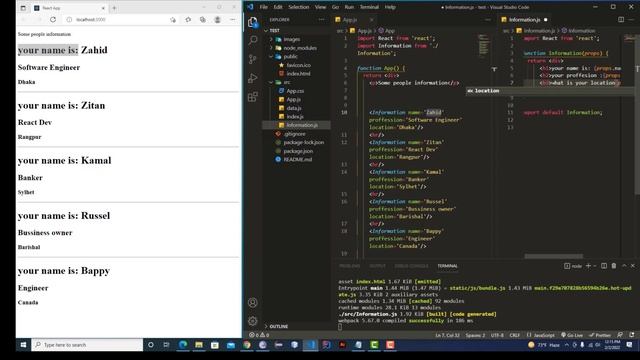
Task: Open index.html in explorer
Action: pyautogui.click(x=298, y=73)
